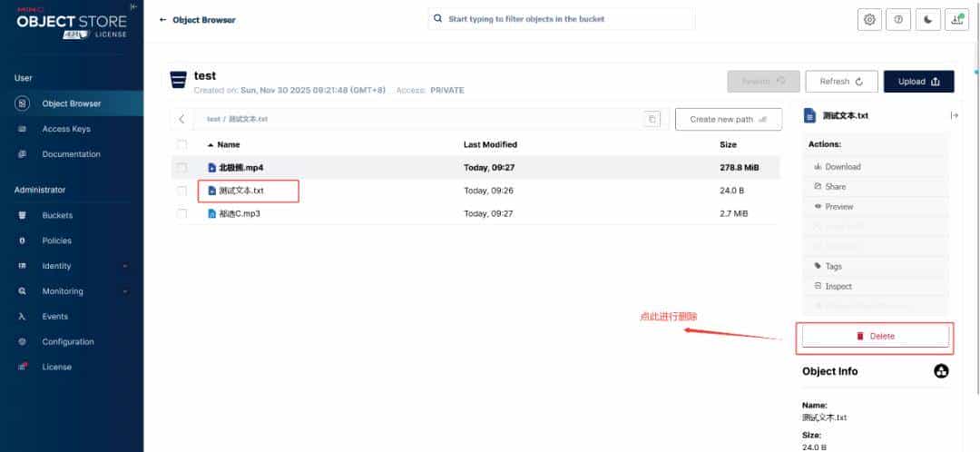Click the Configuration sidebar icon

click(x=23, y=342)
